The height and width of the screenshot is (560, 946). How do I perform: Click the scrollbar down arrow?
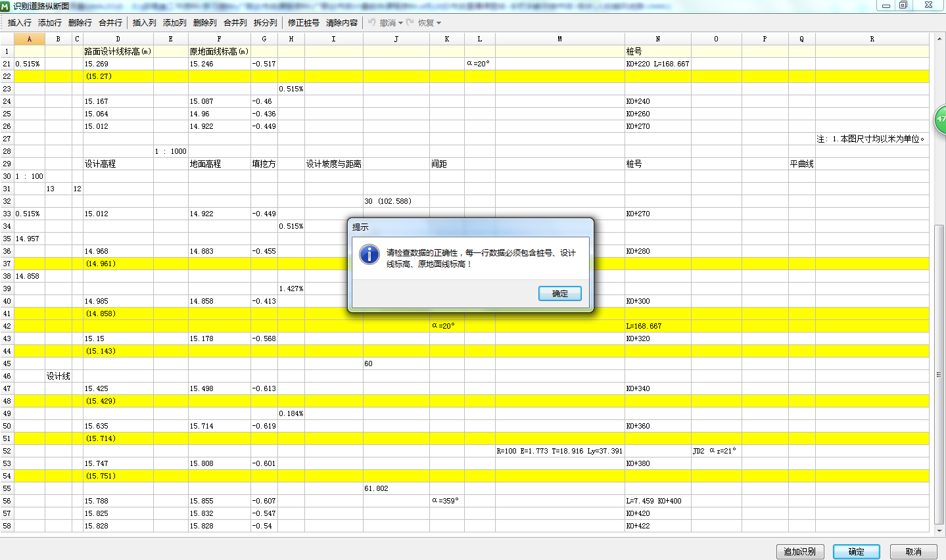939,530
